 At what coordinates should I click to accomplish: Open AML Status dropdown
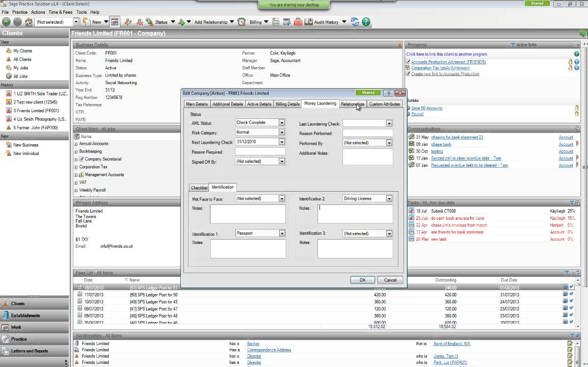point(282,122)
